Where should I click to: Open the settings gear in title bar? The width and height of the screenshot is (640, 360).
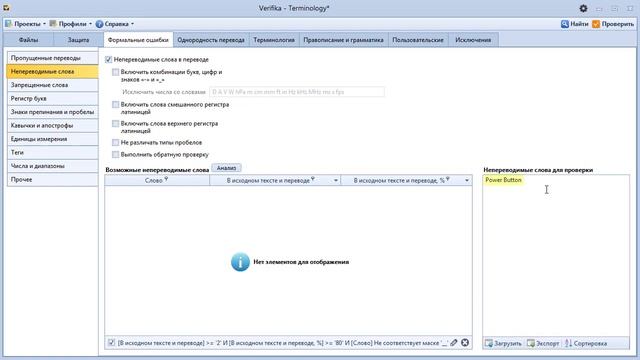(x=583, y=8)
